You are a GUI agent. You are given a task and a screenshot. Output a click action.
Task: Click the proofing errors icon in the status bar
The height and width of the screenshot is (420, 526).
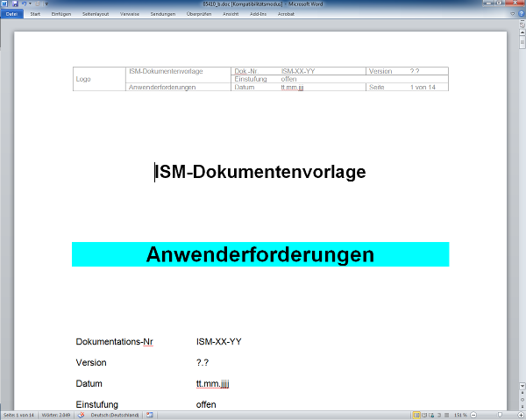tap(81, 415)
